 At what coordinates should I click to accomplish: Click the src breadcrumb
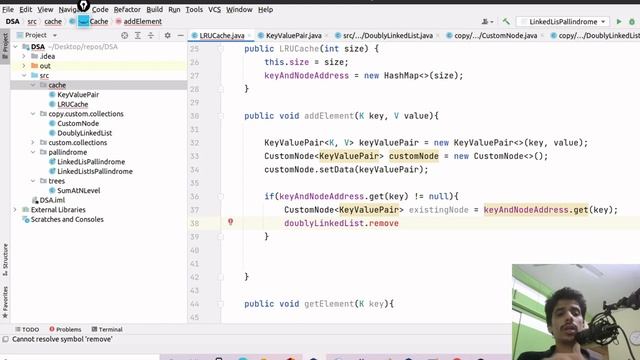[32, 22]
